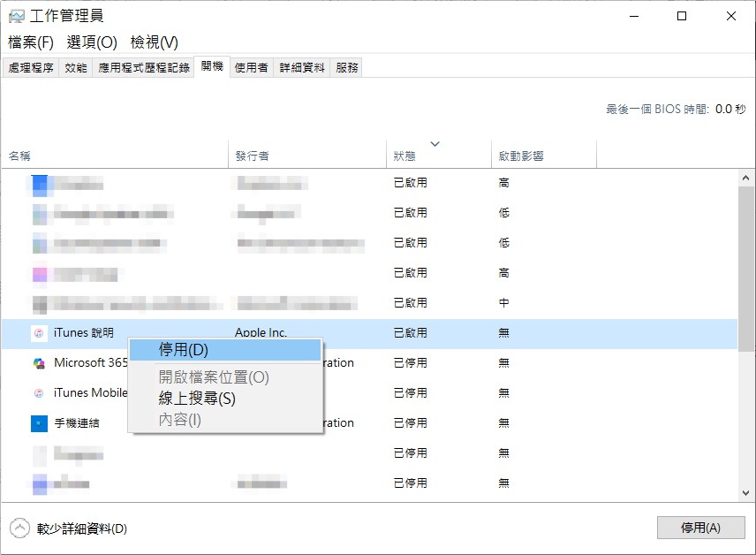This screenshot has width=756, height=555.
Task: Click the iTunes Mobile row icon
Action: (39, 393)
